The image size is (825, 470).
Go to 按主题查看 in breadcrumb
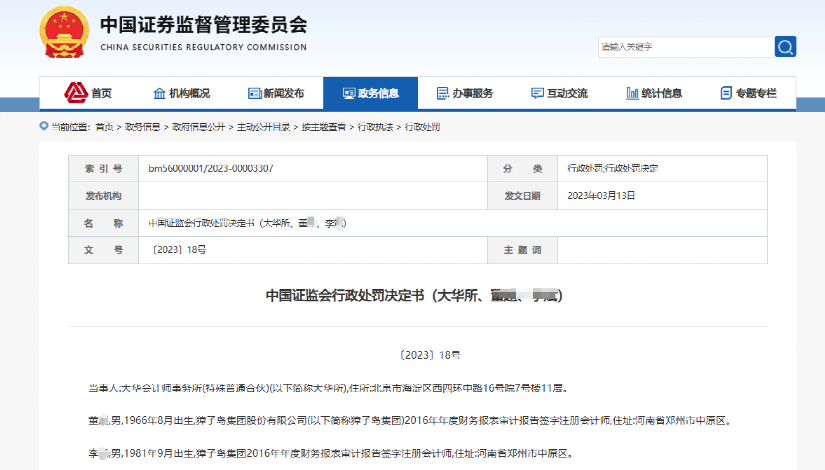tap(324, 127)
